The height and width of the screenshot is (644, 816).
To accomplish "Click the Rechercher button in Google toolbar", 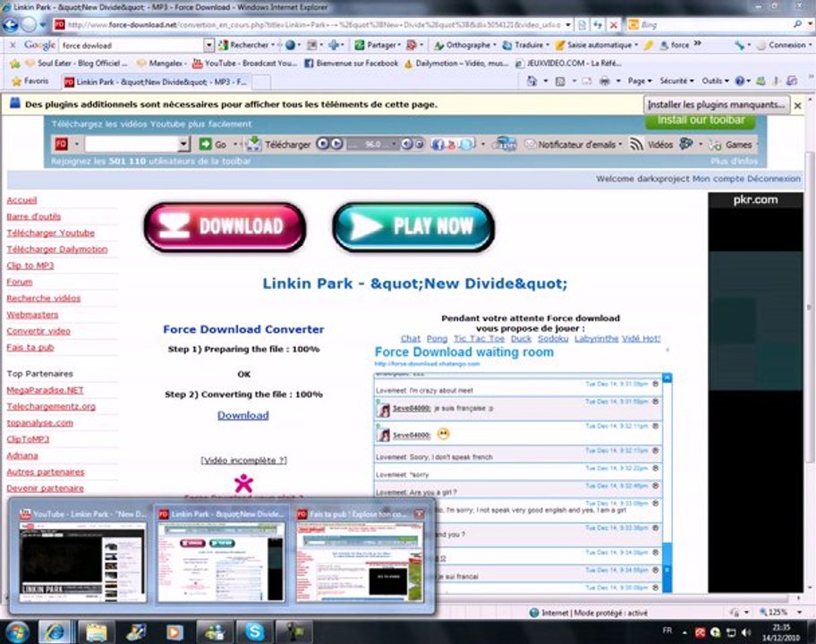I will 245,46.
